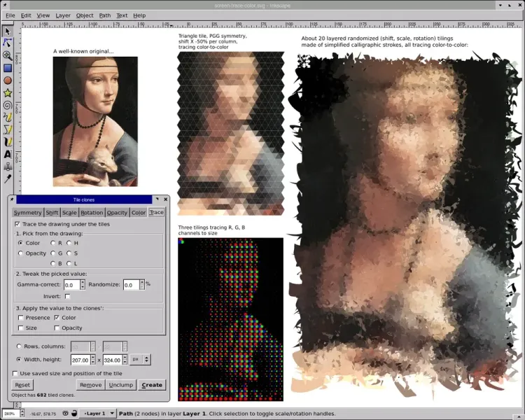Click the Gamma-correct value field

coord(71,285)
